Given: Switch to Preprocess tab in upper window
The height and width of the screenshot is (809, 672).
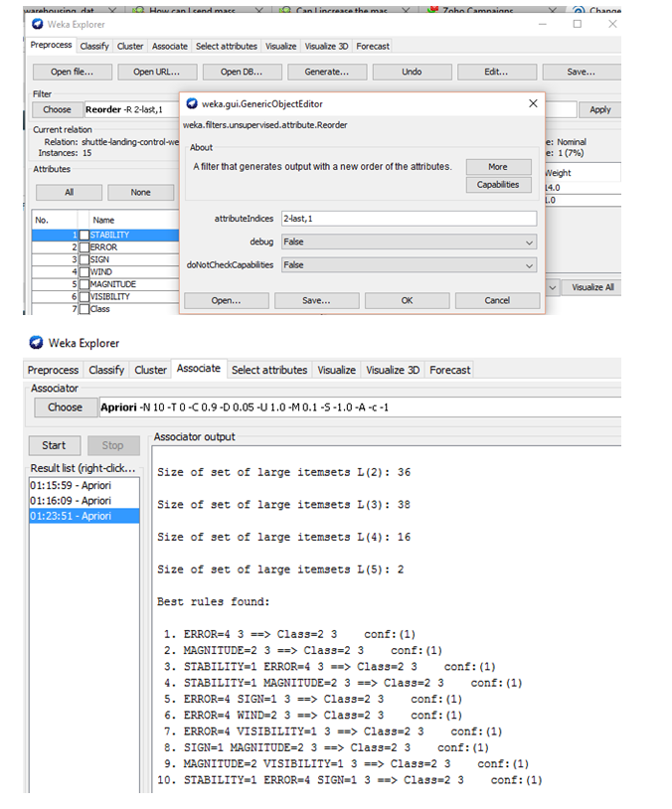Looking at the screenshot, I should [x=51, y=46].
